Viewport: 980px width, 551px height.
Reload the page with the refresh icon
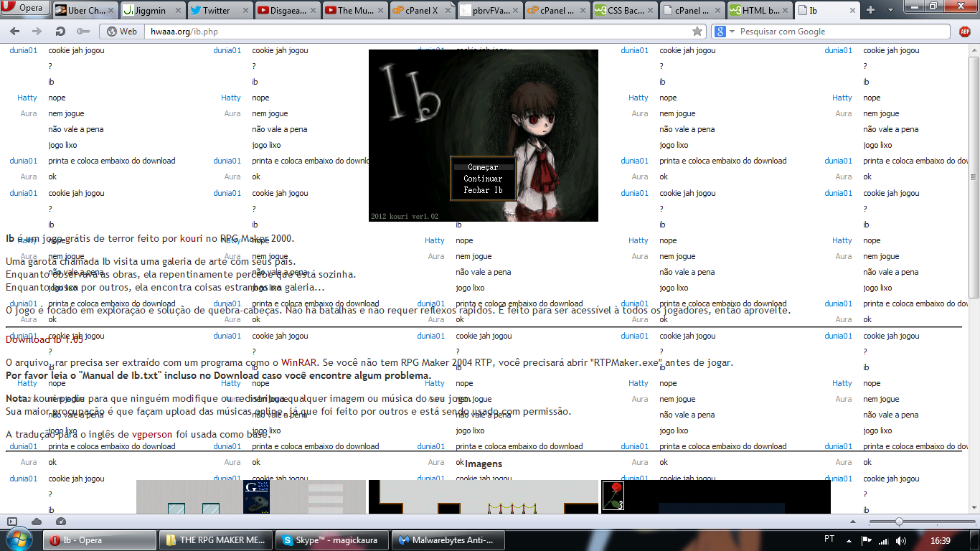tap(60, 32)
